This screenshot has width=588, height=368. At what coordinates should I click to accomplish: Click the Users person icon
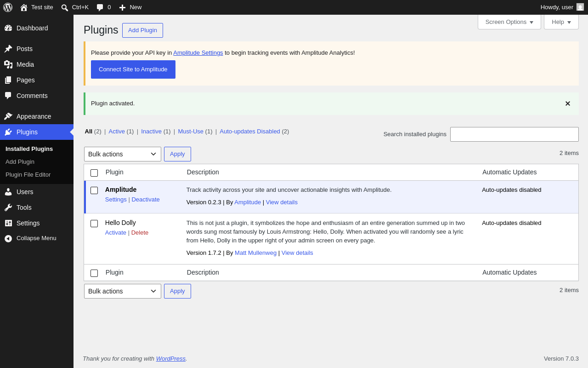coord(8,192)
